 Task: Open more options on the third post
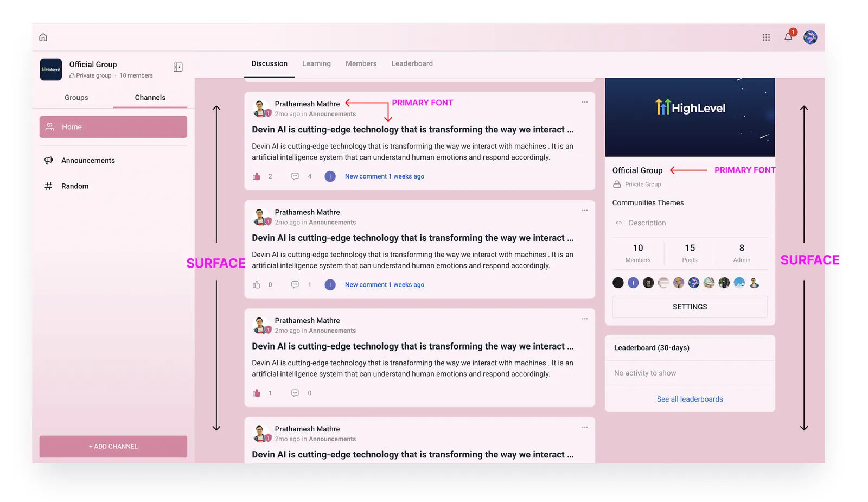[585, 319]
